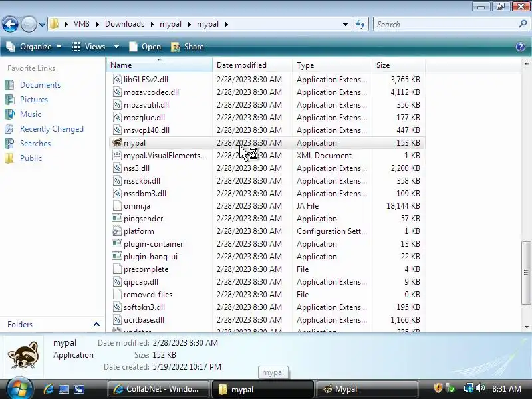Screen dimensions: 532x399
Task: Select the mozavcodec.dll file icon
Action: 117,92
